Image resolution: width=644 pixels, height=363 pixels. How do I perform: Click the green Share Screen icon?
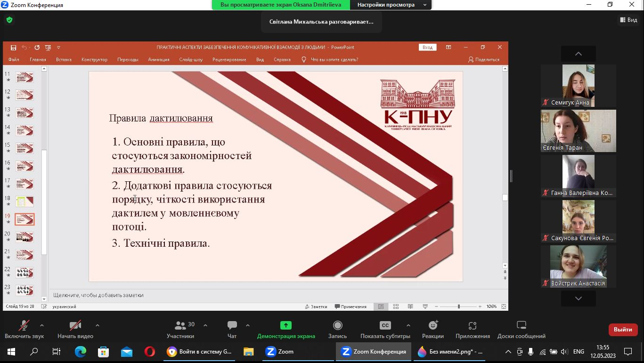(x=286, y=325)
